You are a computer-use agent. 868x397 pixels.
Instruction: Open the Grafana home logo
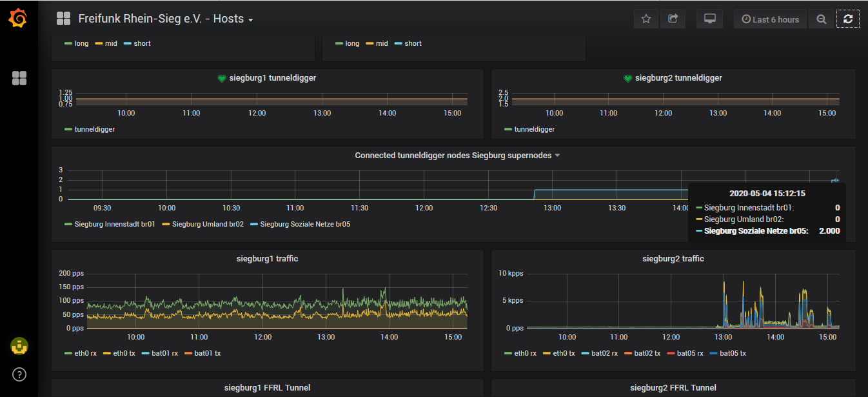point(18,19)
